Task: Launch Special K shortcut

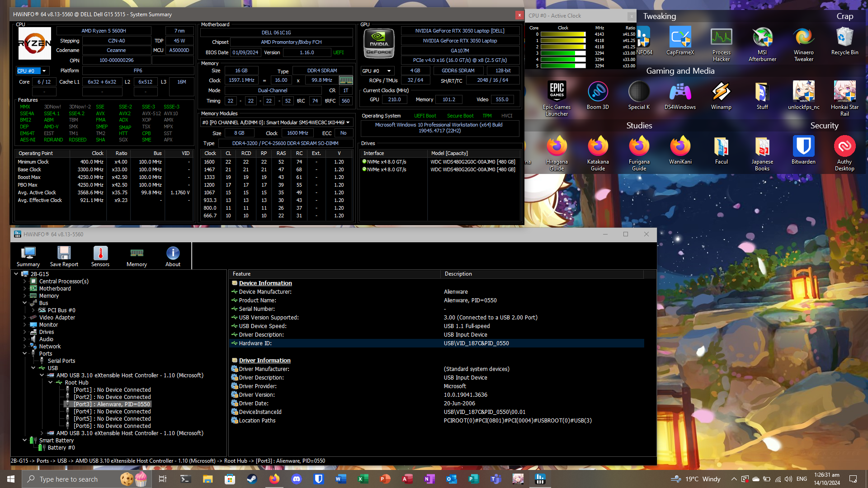Action: click(639, 96)
